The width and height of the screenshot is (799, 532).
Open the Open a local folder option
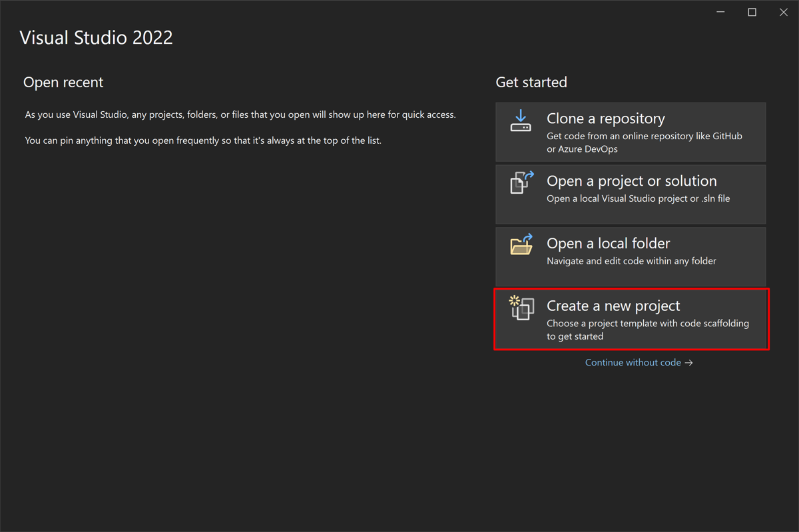click(630, 256)
